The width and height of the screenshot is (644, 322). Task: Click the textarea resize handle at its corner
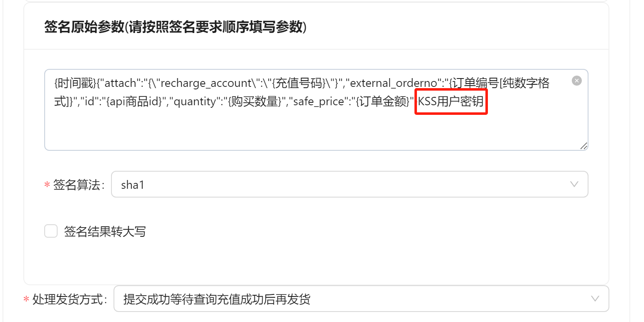click(x=584, y=146)
